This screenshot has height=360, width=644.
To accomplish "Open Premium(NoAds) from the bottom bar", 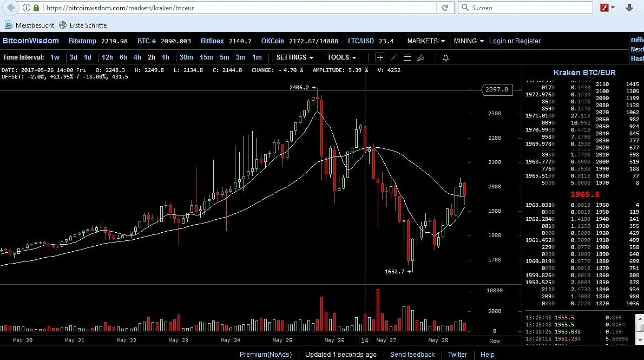I will [x=266, y=354].
